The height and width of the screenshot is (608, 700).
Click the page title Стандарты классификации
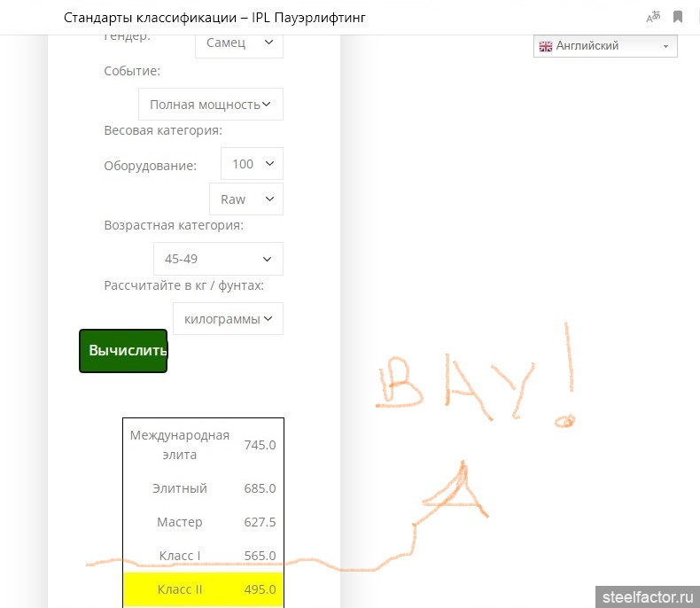[x=150, y=18]
